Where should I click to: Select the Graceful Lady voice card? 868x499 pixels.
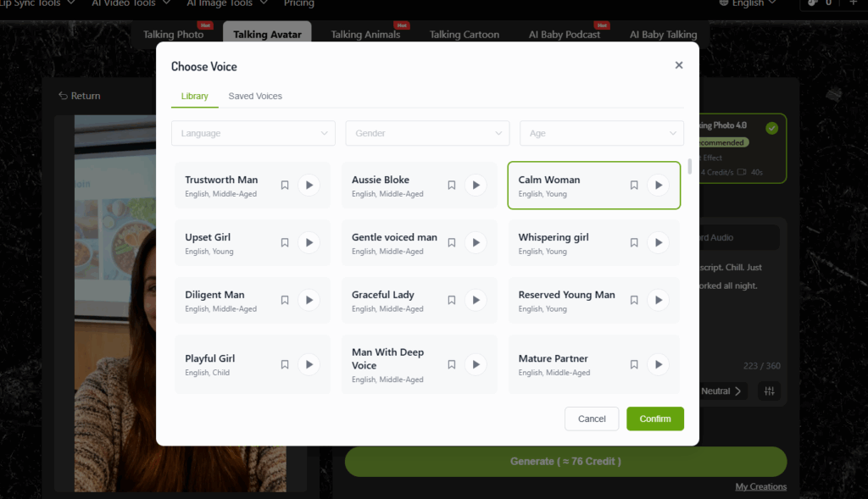398,300
